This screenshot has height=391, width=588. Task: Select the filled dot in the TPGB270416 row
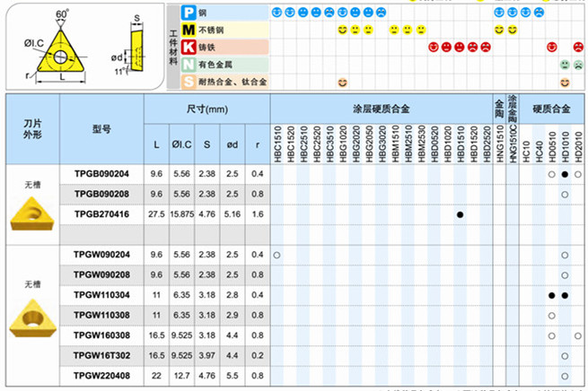click(x=460, y=214)
